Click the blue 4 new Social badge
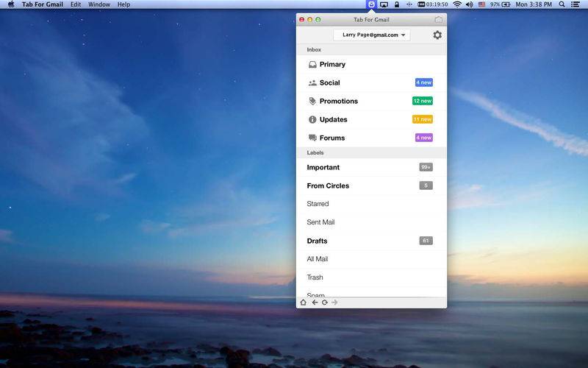 424,82
